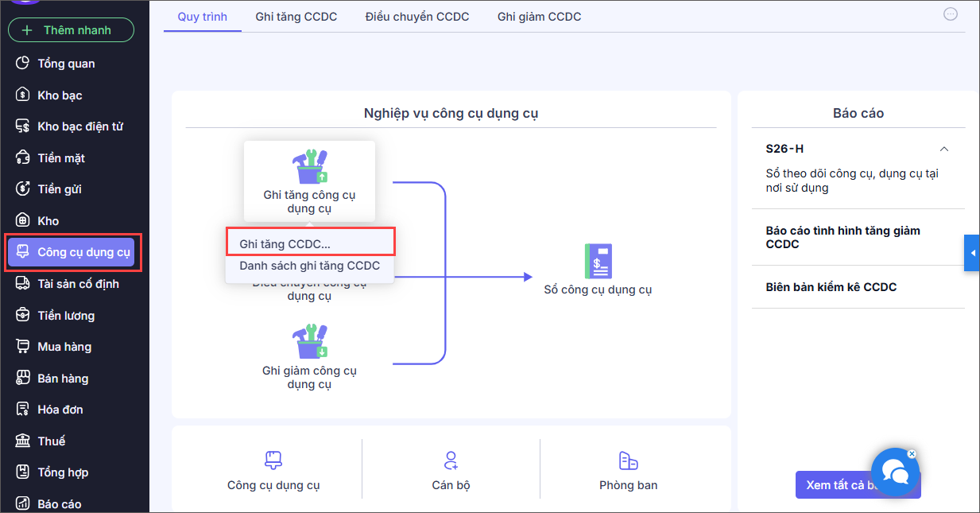Screen dimensions: 980x513
Task: Go to Tài sản cố định in sidebar
Action: click(x=78, y=284)
